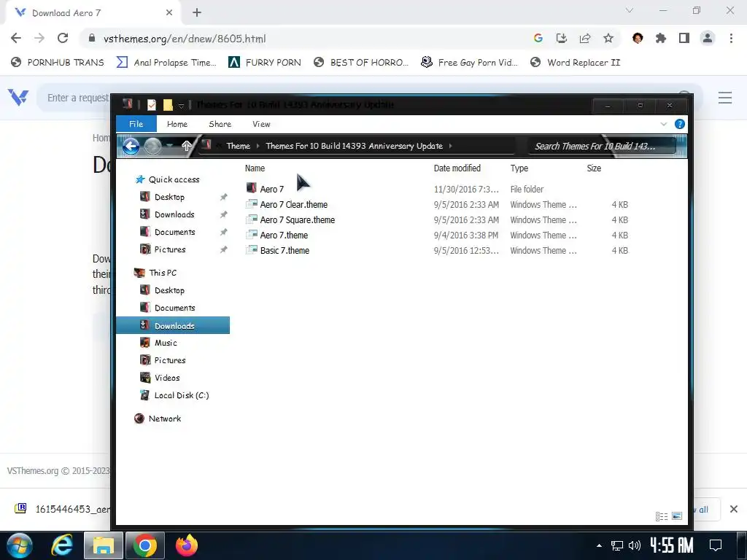
Task: Open Quick Access Toolbar dropdown arrow
Action: tap(181, 105)
